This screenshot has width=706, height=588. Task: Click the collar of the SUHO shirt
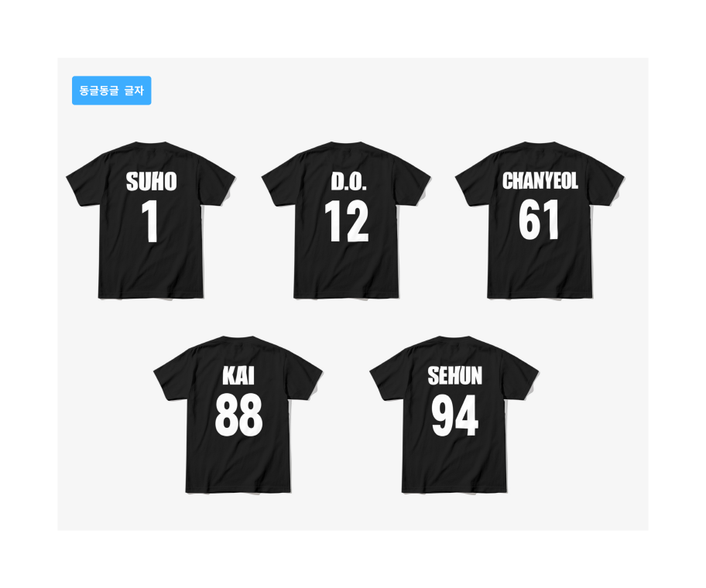tap(151, 144)
